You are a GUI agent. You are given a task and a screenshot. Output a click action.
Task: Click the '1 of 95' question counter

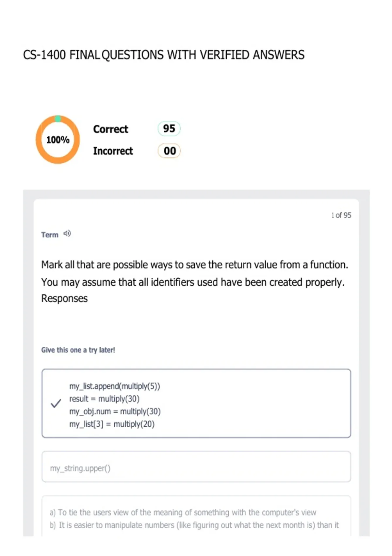tap(341, 215)
